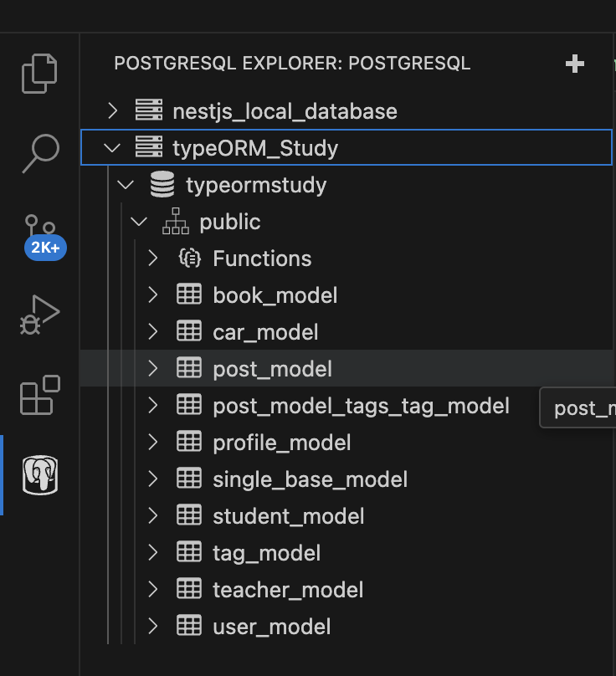
Task: Click the typeORM_Study server icon
Action: 149,146
